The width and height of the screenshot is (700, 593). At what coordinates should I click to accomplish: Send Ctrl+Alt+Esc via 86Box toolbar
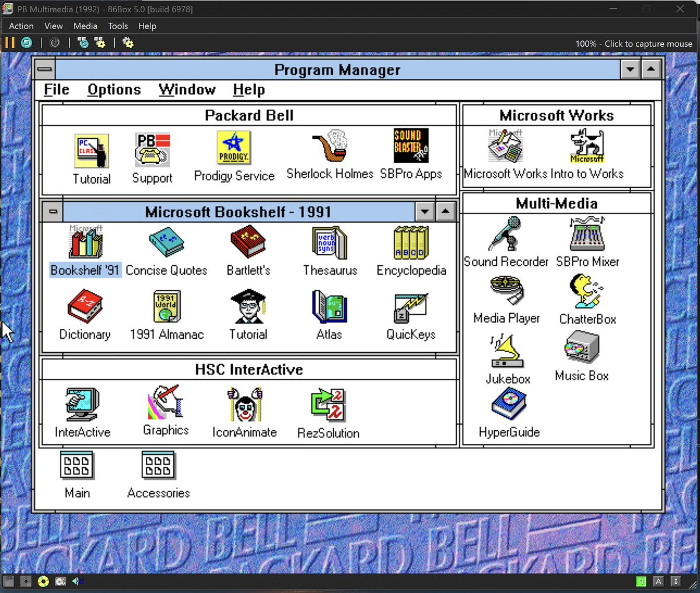click(x=100, y=43)
